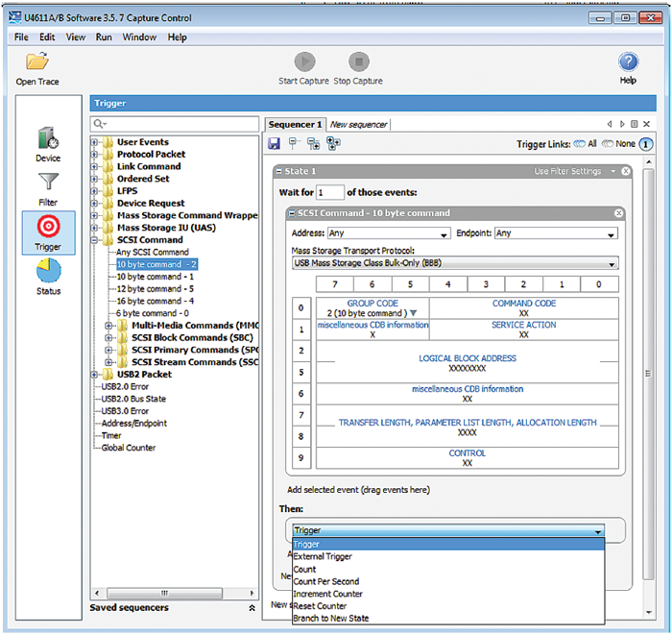
Task: Collapse the SCSI Command tree folder
Action: tap(94, 240)
